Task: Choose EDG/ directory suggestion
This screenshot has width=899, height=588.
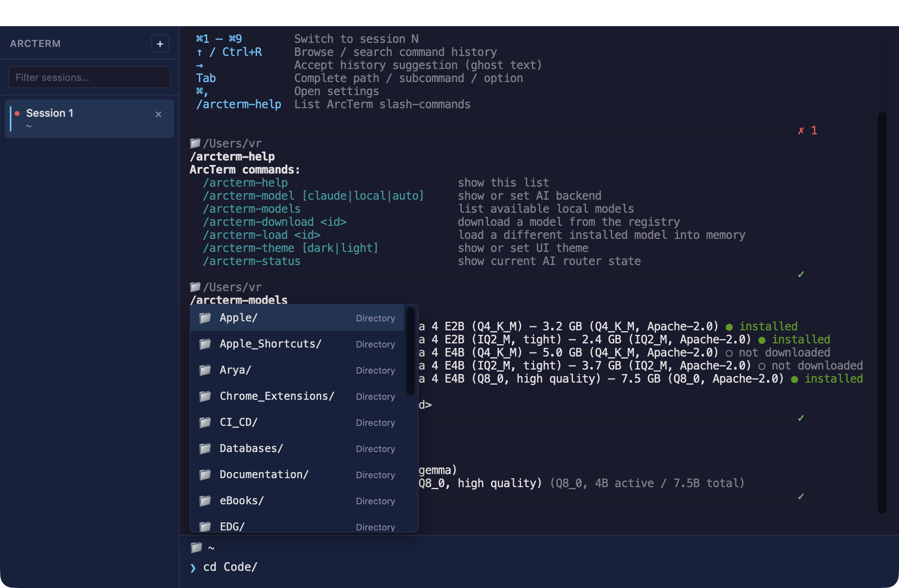Action: 297,523
